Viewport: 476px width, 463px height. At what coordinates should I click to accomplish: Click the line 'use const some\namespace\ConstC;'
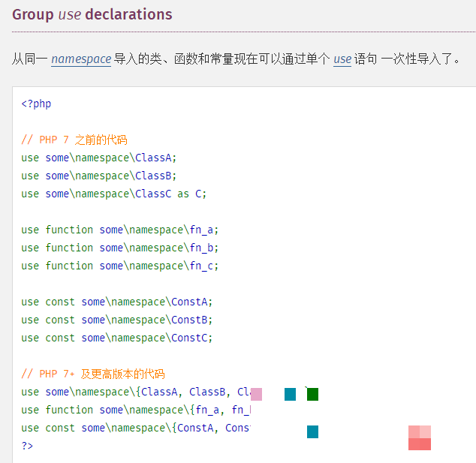coord(117,338)
